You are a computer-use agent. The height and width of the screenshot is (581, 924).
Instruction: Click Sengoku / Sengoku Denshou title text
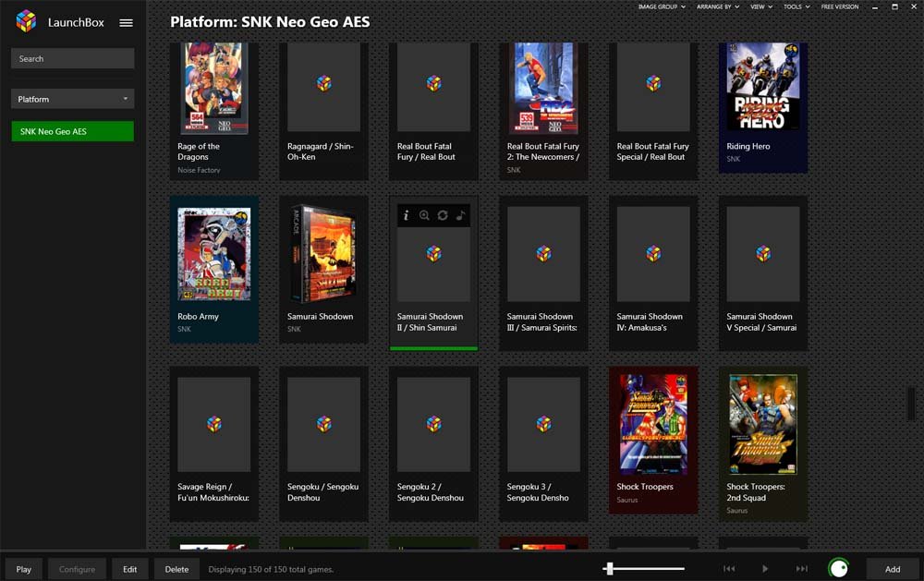322,492
